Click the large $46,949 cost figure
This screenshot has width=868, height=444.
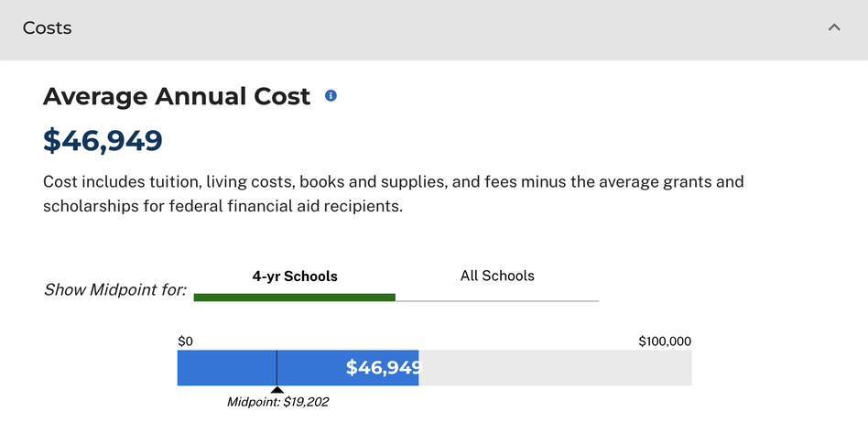click(103, 140)
